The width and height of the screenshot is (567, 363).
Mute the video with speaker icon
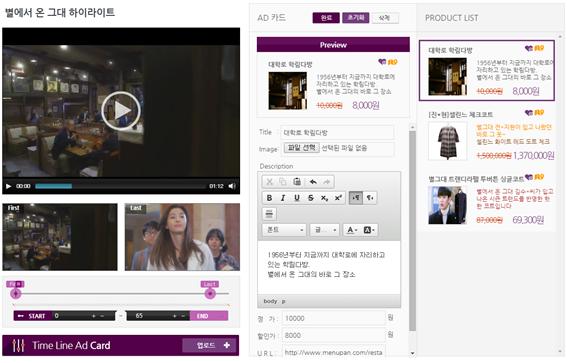[232, 186]
